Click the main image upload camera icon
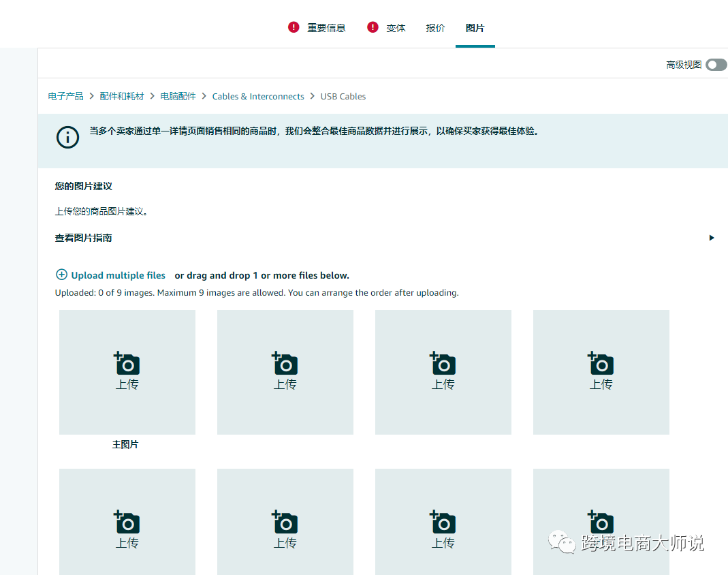This screenshot has width=728, height=575. (127, 363)
